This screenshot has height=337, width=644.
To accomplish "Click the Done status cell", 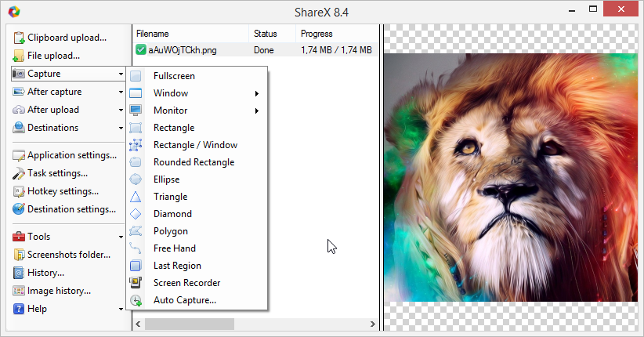I will tap(264, 50).
